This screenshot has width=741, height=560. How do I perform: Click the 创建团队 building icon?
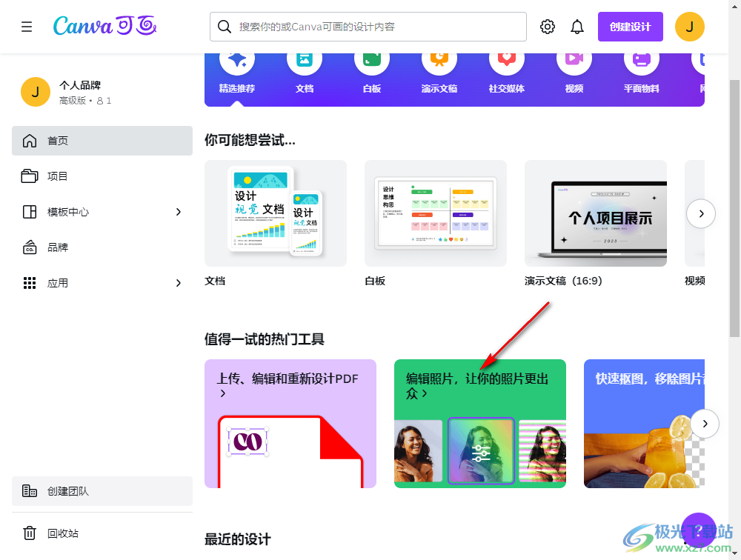[x=30, y=491]
